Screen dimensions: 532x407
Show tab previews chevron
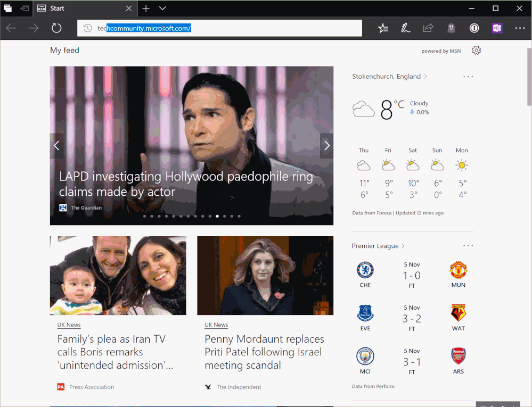(162, 8)
